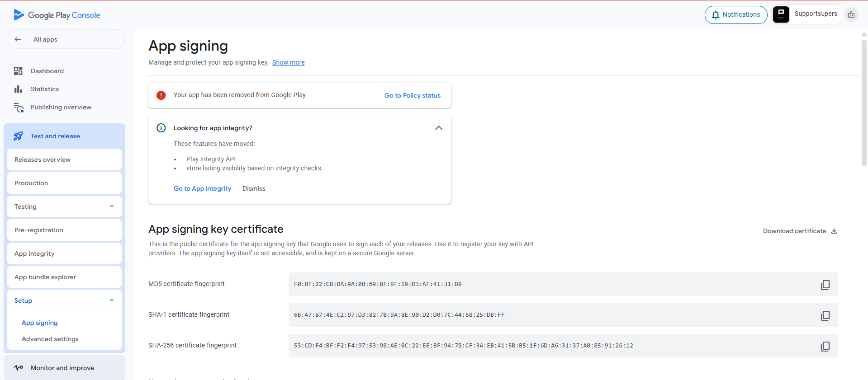Click Go to Policy status link
The width and height of the screenshot is (868, 380).
click(412, 95)
